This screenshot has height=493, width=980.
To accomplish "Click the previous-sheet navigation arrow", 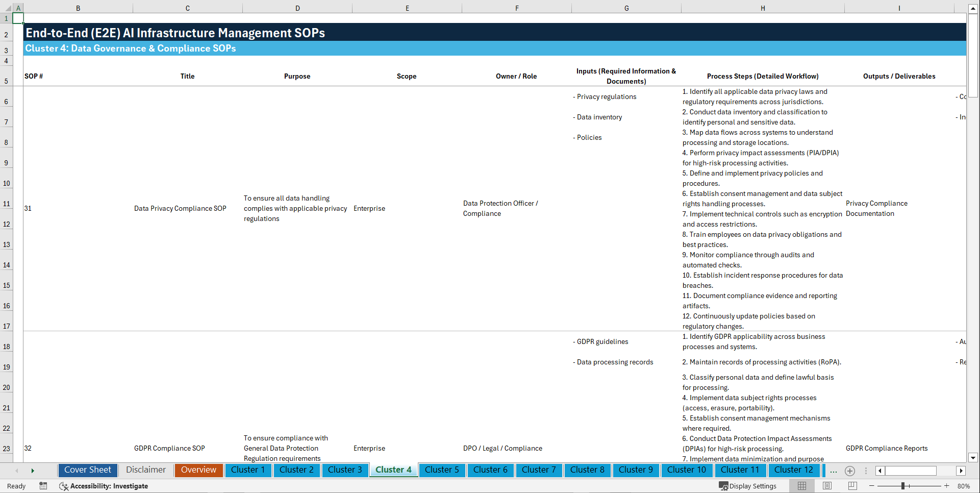I will pos(17,470).
